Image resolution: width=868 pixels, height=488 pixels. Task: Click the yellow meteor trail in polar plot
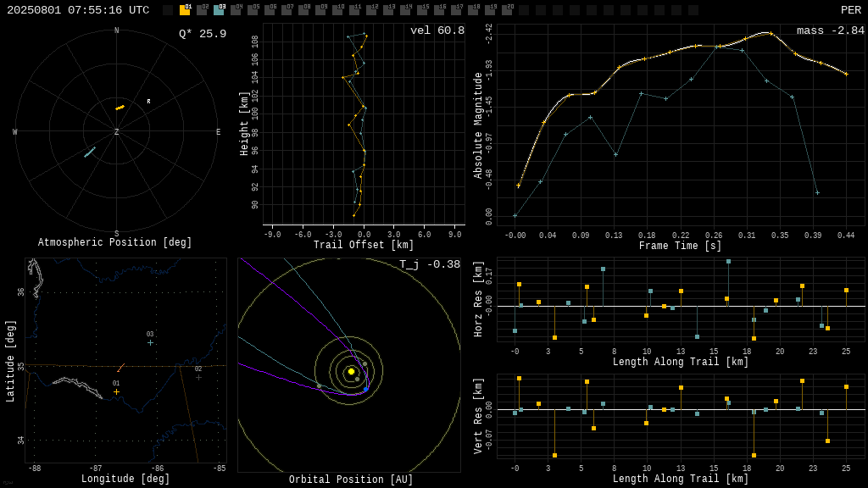120,108
